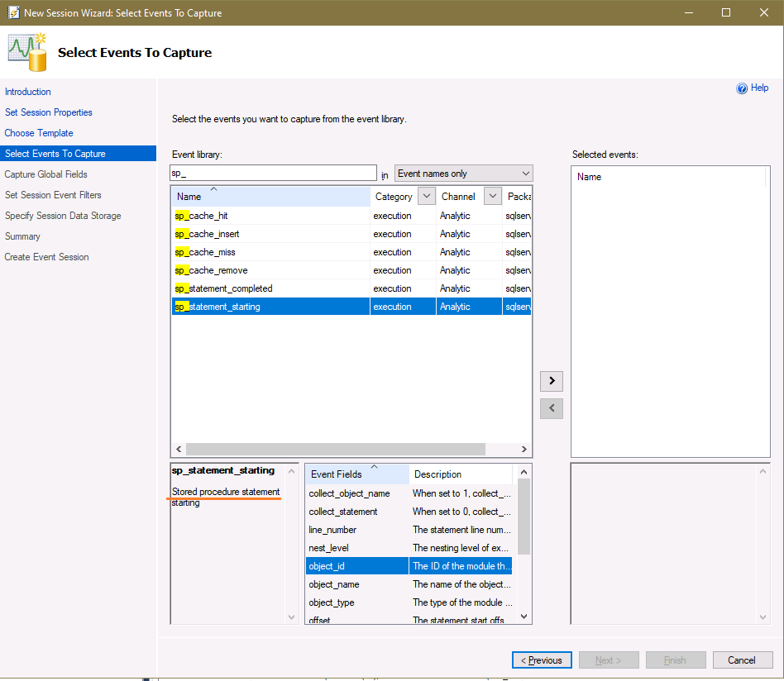The width and height of the screenshot is (784, 681).
Task: Go to Introduction page
Action: pos(28,92)
